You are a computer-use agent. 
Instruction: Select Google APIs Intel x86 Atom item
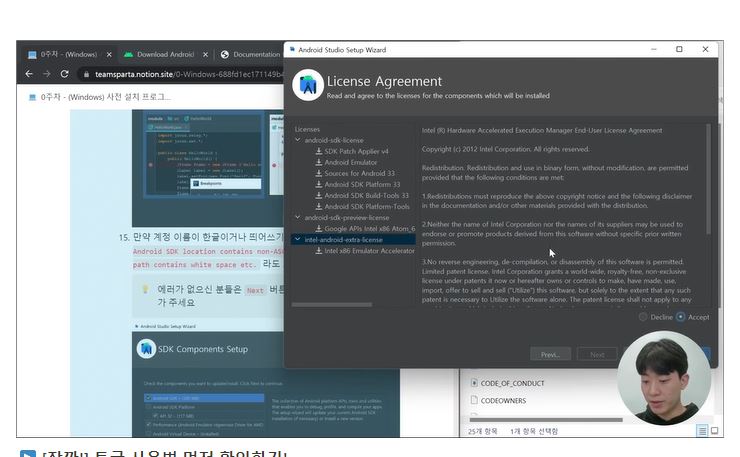pos(370,228)
